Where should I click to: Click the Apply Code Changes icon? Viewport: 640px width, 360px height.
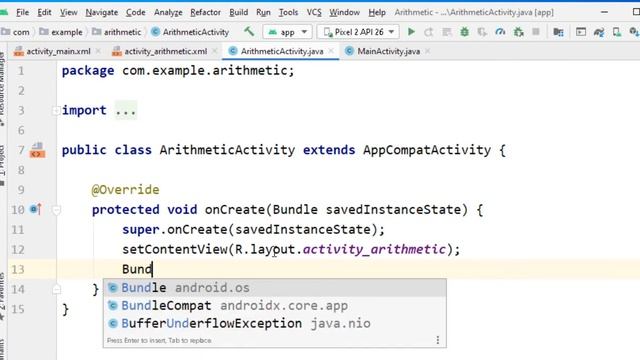pyautogui.click(x=447, y=31)
